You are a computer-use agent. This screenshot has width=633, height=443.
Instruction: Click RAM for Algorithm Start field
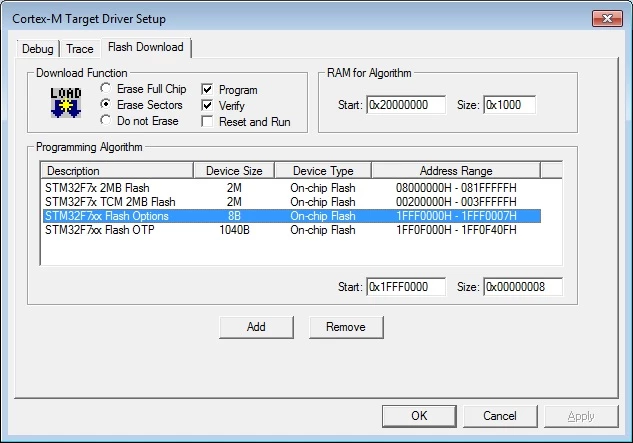[x=406, y=105]
